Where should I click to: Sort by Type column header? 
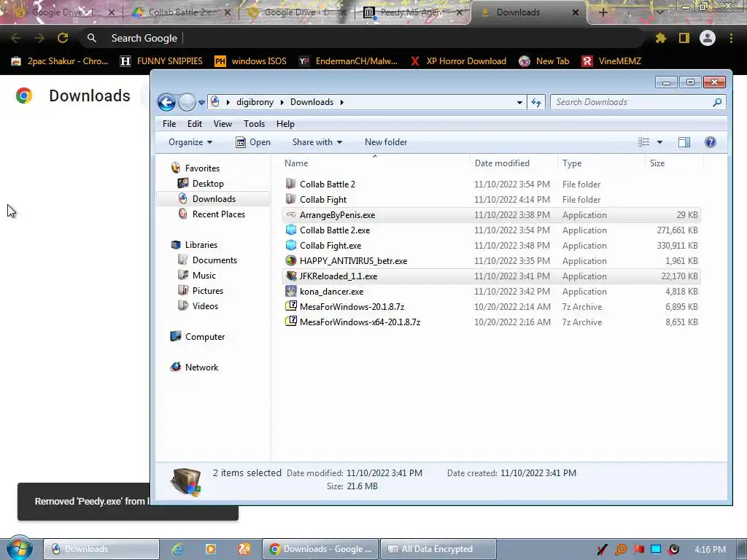click(572, 163)
